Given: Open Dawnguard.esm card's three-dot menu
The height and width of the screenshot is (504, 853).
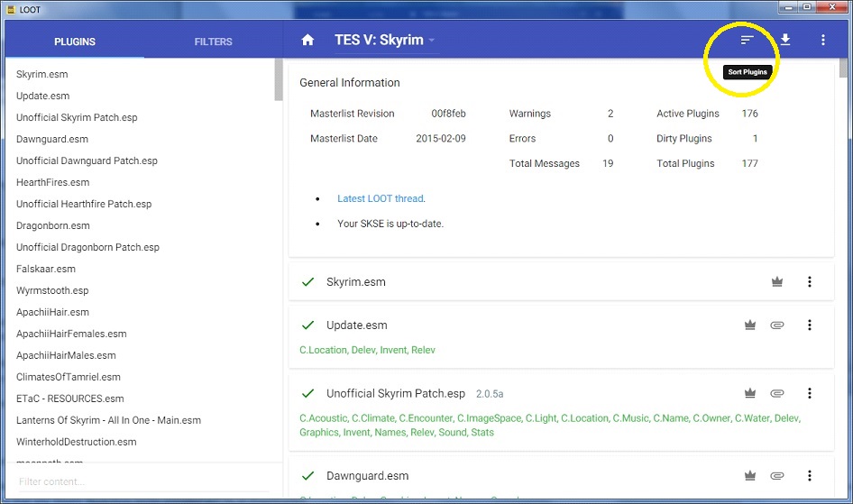Looking at the screenshot, I should [x=810, y=476].
